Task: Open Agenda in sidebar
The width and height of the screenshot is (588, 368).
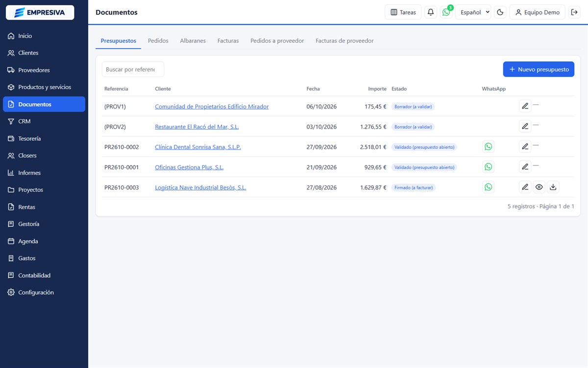Action: 44,241
